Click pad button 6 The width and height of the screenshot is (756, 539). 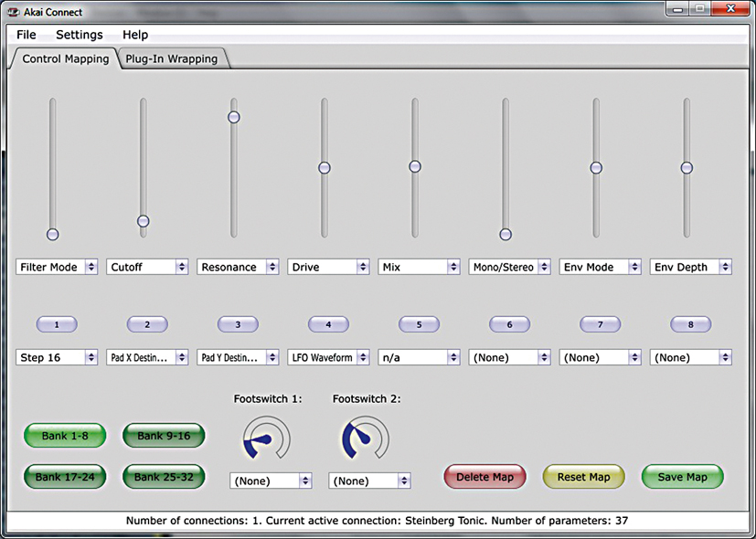(509, 324)
